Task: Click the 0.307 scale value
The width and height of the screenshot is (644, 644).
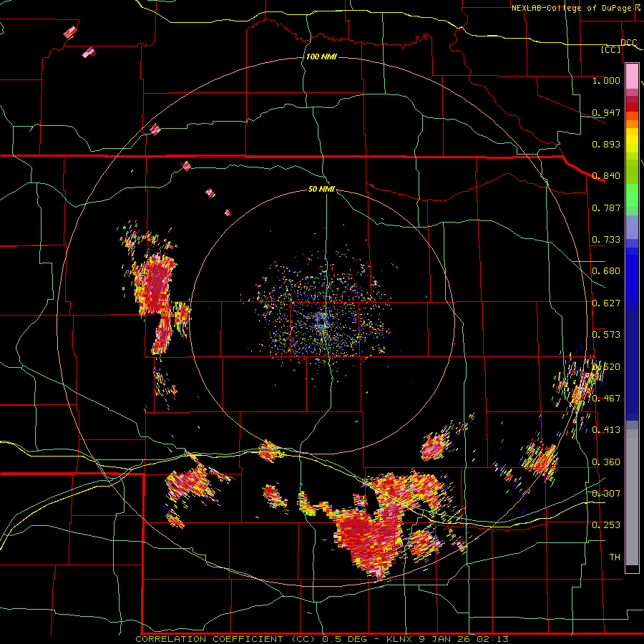Action: coord(606,494)
